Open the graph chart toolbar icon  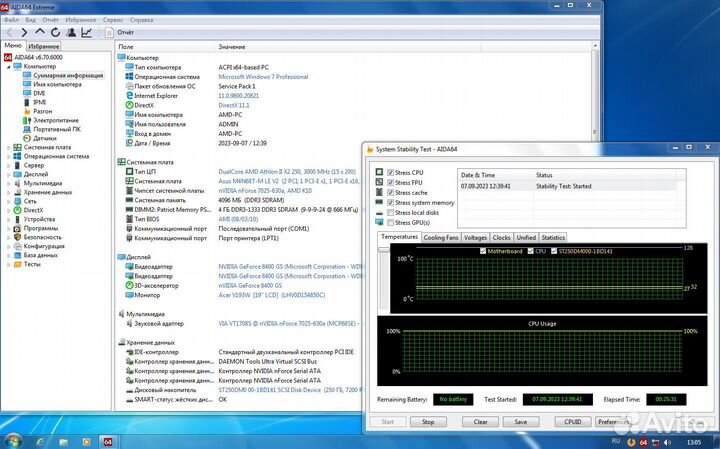[86, 32]
